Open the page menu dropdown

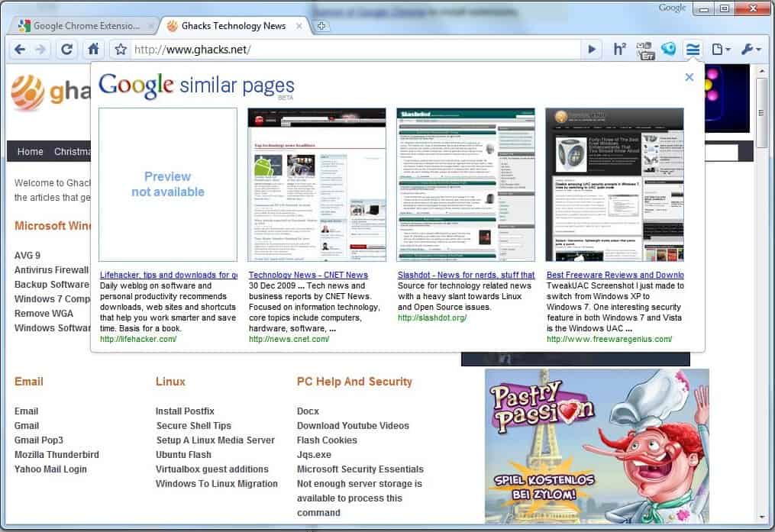720,50
